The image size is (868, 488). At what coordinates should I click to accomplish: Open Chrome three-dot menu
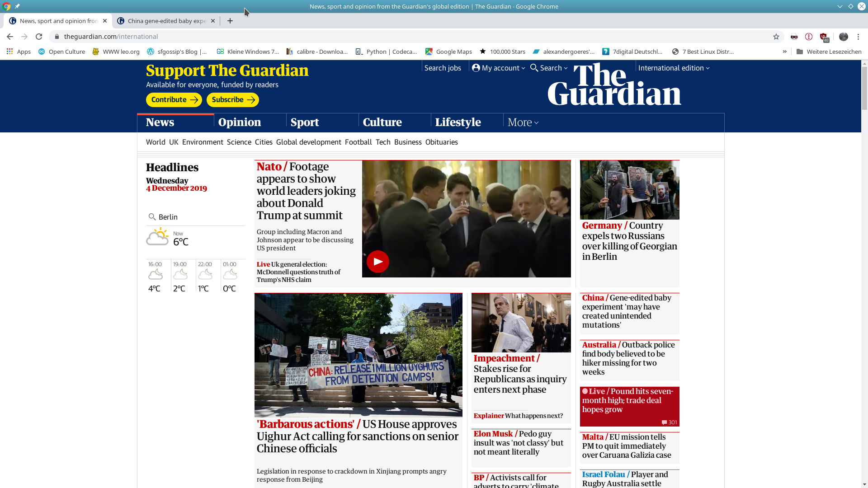point(858,37)
